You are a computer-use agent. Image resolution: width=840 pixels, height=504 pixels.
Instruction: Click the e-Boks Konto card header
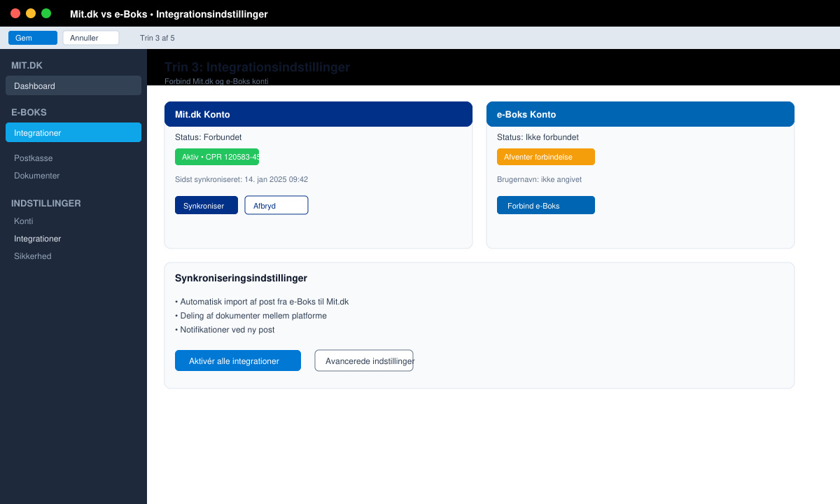(x=640, y=114)
